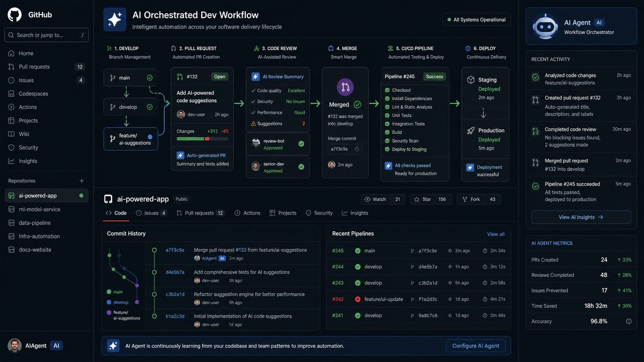Image resolution: width=644 pixels, height=362 pixels.
Task: Click the Security shield icon in sidebar
Action: (x=11, y=147)
